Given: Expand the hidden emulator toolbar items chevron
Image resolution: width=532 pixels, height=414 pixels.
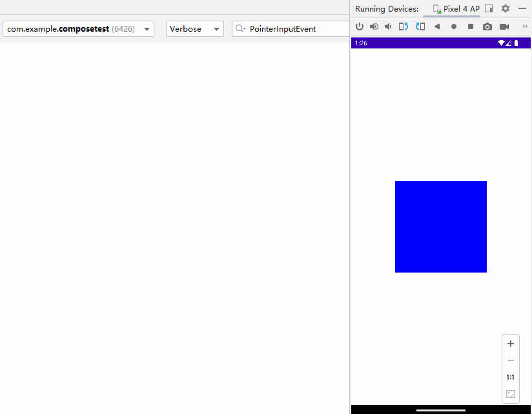Looking at the screenshot, I should (525, 26).
